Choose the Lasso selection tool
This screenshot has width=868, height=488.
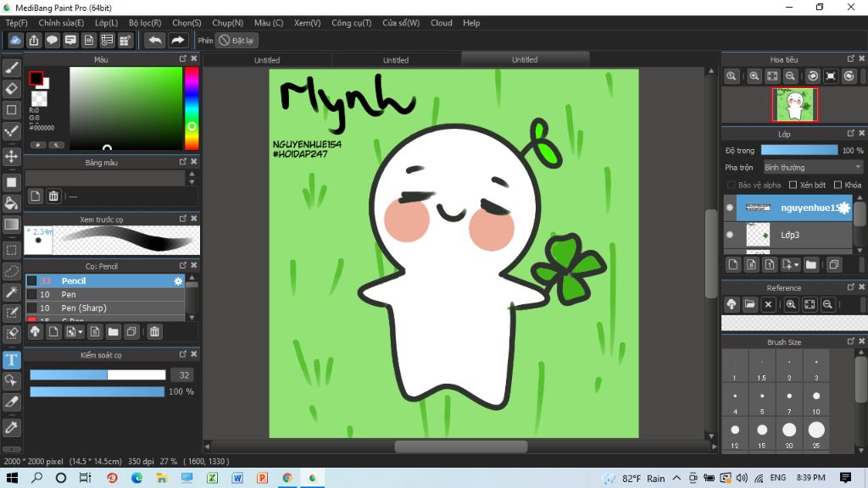[x=12, y=271]
